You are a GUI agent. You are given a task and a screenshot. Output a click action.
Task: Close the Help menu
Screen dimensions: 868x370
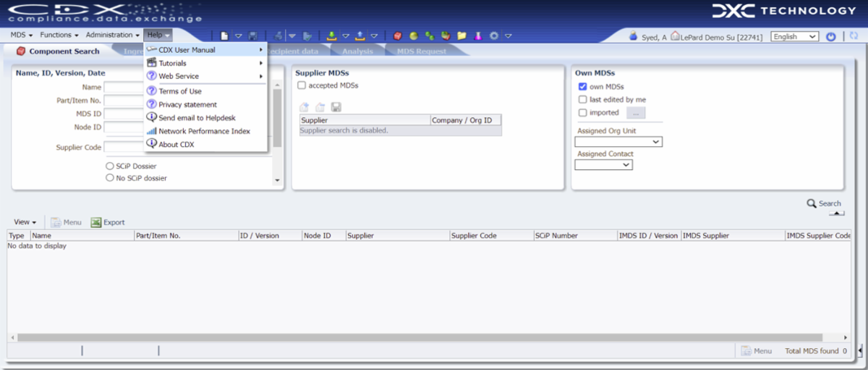(158, 35)
